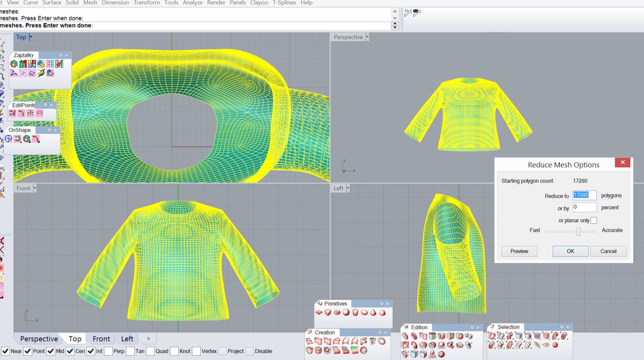Open the Mesh menu
644x360 pixels.
coord(90,3)
